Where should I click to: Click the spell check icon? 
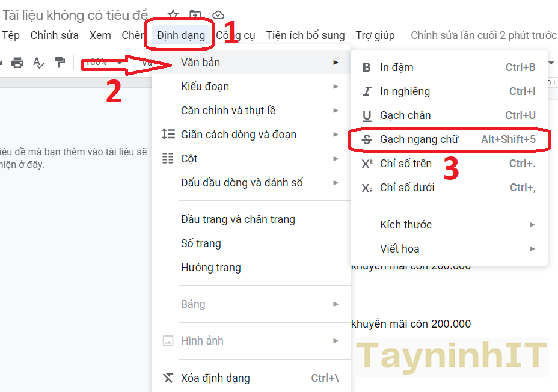pyautogui.click(x=38, y=63)
